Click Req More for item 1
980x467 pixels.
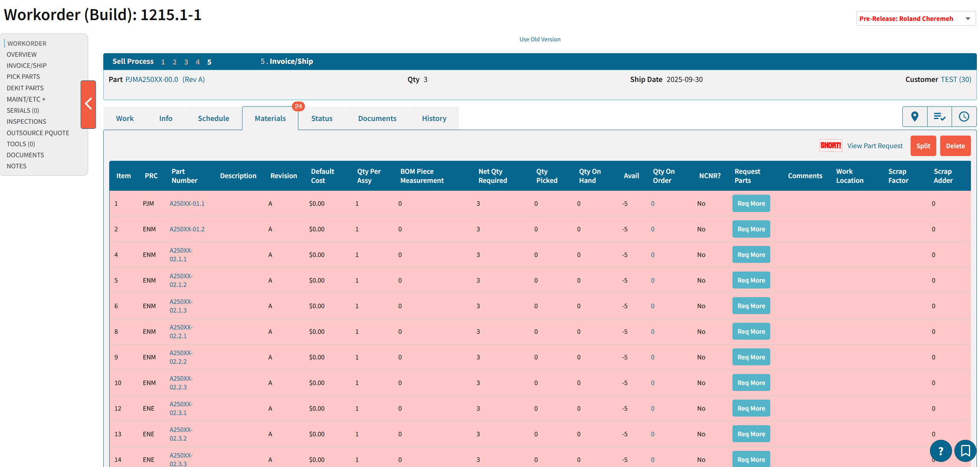pos(751,203)
